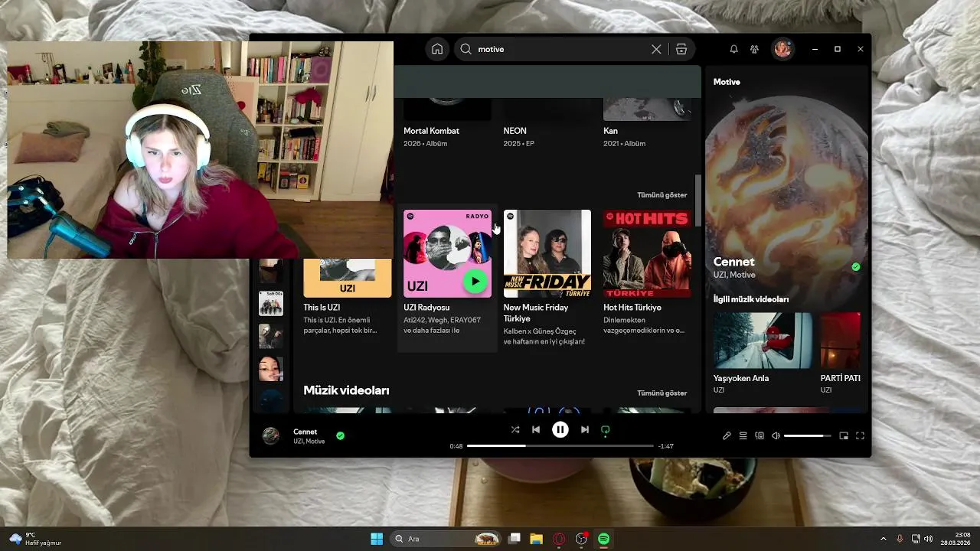980x551 pixels.
Task: Click Cennet album art in player bar
Action: 271,436
